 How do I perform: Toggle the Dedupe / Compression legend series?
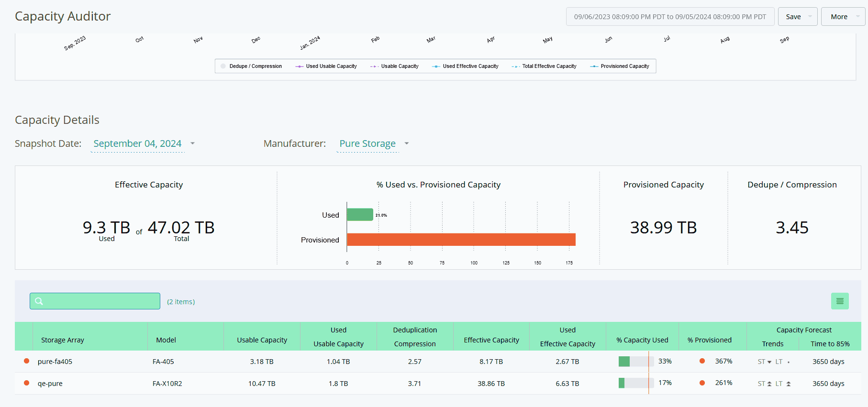coord(251,66)
